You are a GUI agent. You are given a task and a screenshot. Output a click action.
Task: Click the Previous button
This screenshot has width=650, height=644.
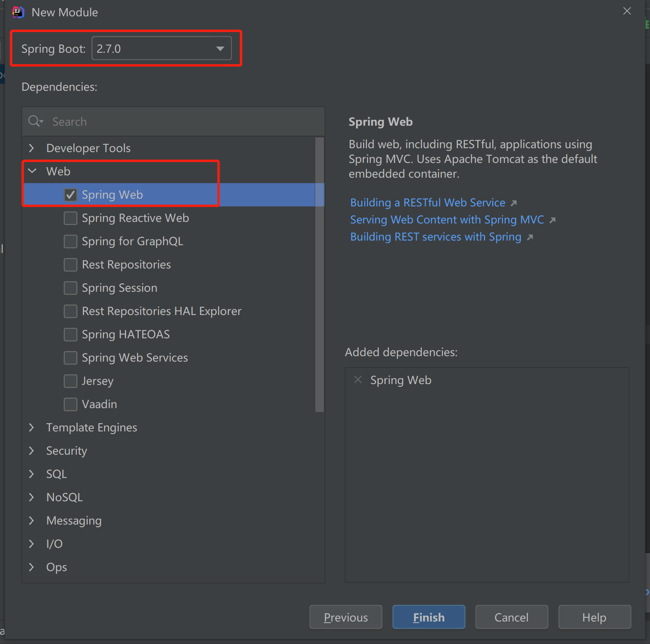(x=346, y=617)
